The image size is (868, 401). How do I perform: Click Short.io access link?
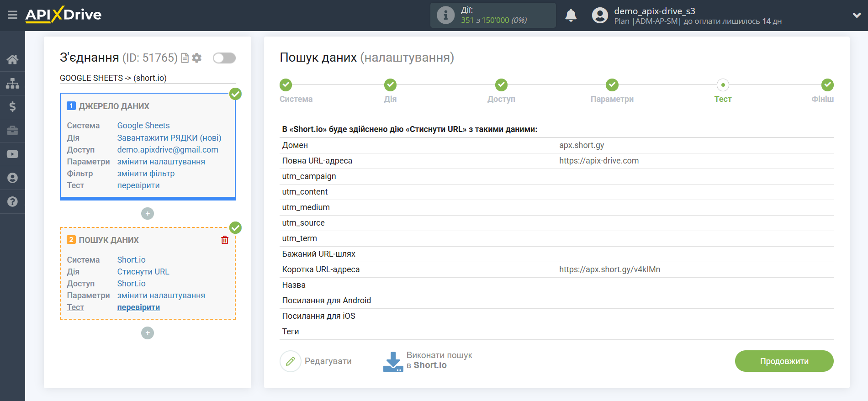pyautogui.click(x=131, y=283)
